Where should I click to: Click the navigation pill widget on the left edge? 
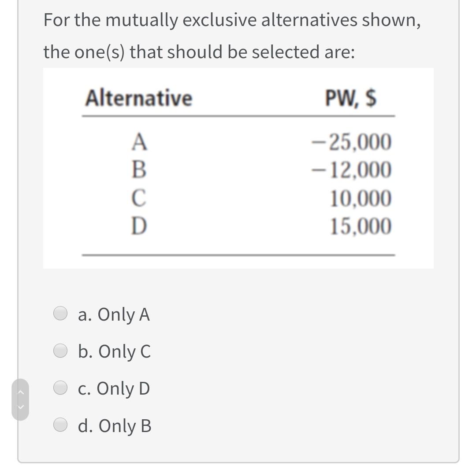pos(20,399)
